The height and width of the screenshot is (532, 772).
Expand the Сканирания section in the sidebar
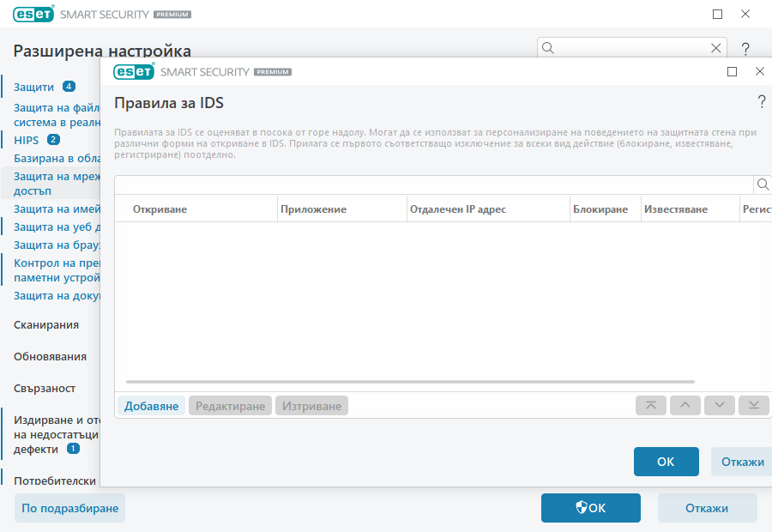click(x=45, y=325)
